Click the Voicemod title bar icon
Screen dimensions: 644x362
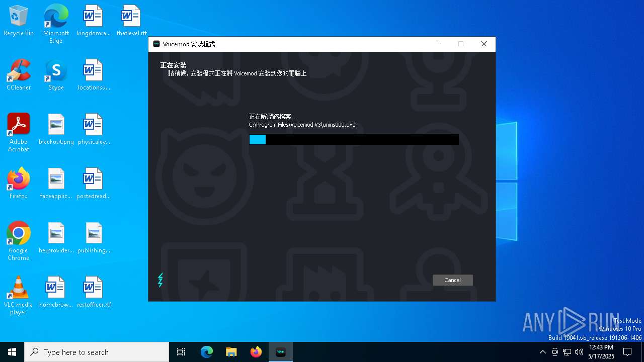[x=156, y=44]
